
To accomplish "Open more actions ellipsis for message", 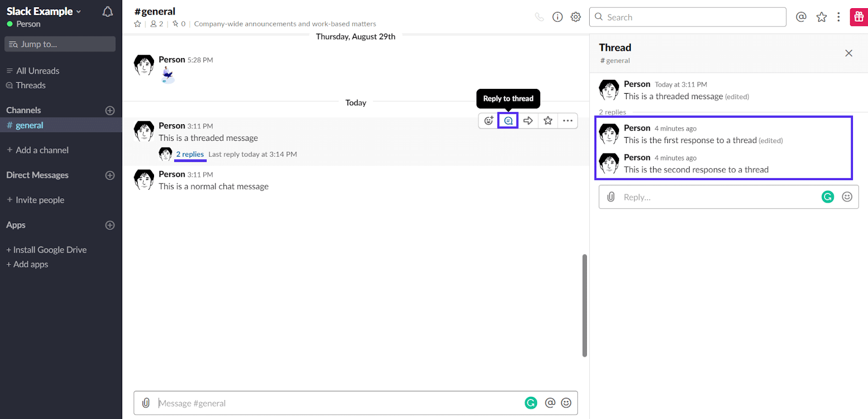I will click(567, 120).
